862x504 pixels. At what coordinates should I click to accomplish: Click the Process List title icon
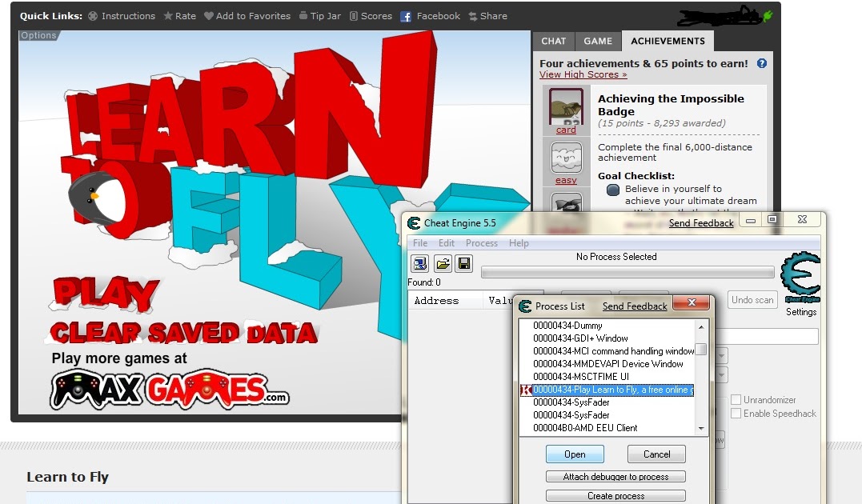pyautogui.click(x=525, y=306)
